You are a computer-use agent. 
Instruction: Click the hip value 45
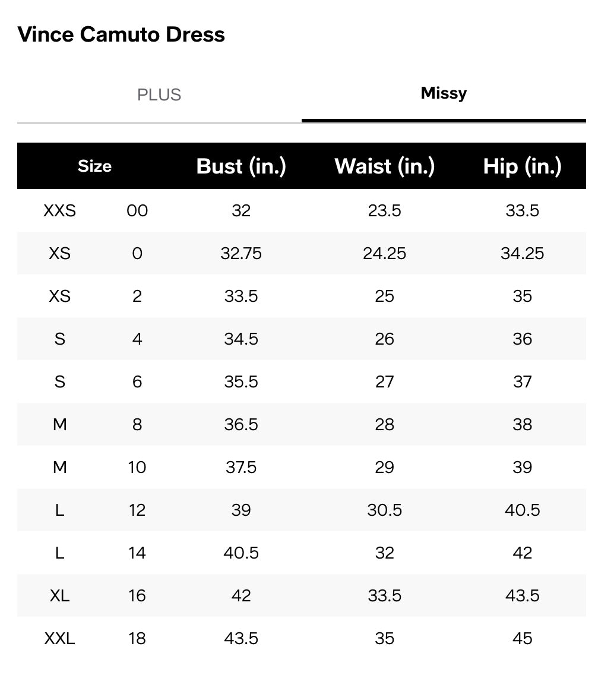pos(522,638)
